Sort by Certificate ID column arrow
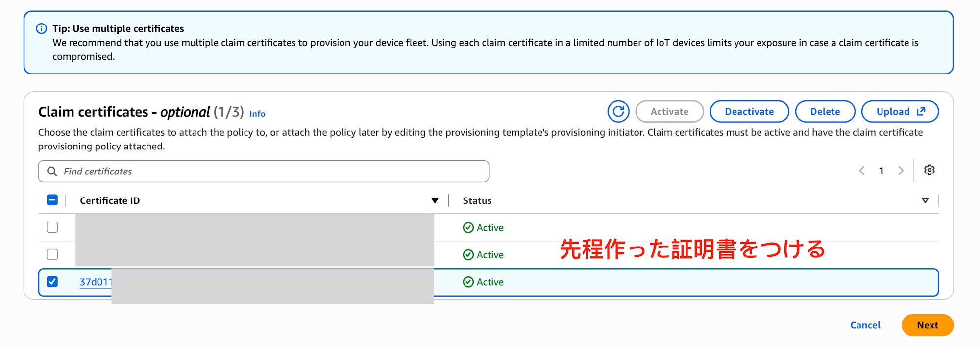Viewport: 980px width, 346px height. click(x=435, y=200)
